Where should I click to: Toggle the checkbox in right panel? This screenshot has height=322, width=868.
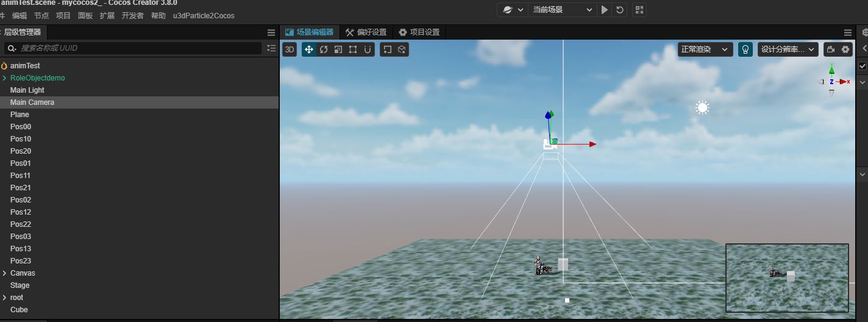tap(863, 66)
